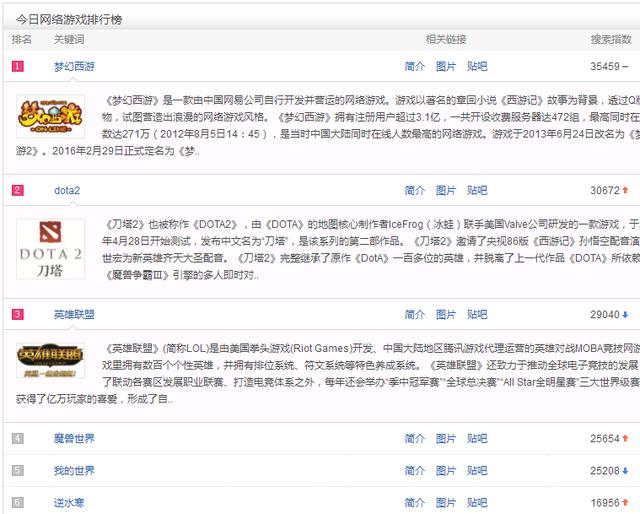Click 简介 link in 魔兽世界 row
The width and height of the screenshot is (640, 514).
point(415,438)
